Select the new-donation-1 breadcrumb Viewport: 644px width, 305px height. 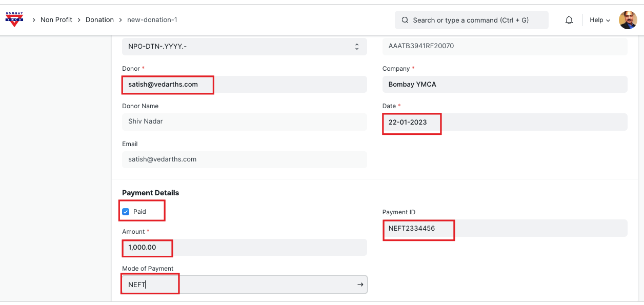(152, 19)
